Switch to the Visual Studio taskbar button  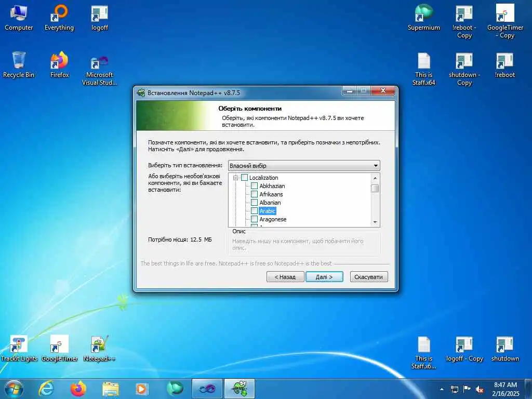pos(207,389)
